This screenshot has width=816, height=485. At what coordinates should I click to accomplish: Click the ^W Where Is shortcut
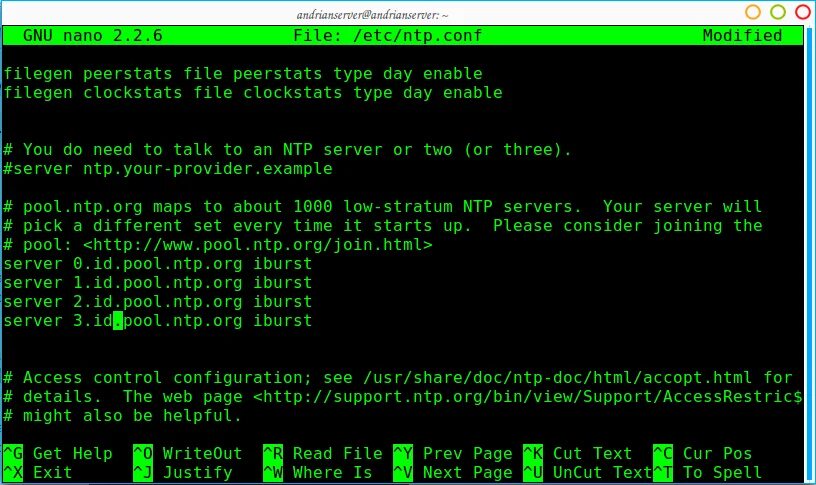[318, 473]
